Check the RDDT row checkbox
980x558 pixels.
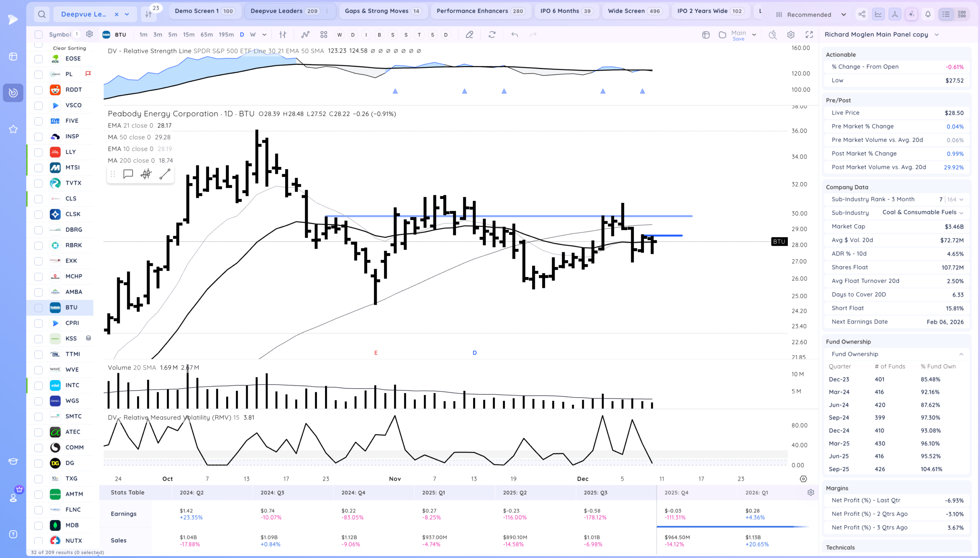click(38, 90)
